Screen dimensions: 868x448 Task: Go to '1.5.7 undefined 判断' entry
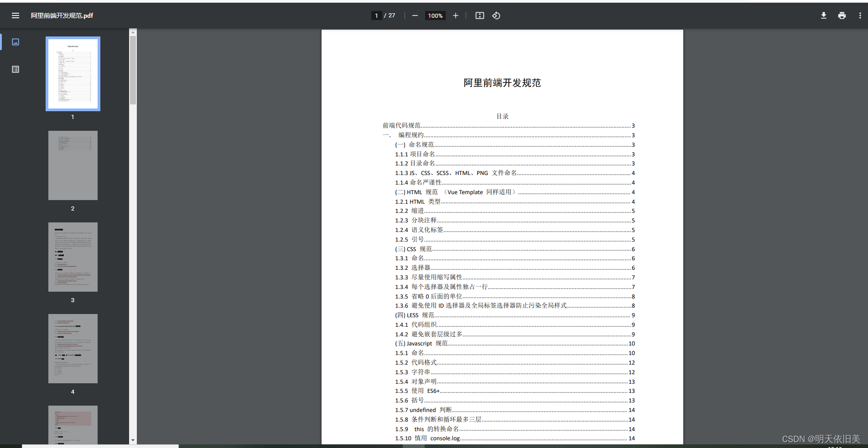click(515, 410)
